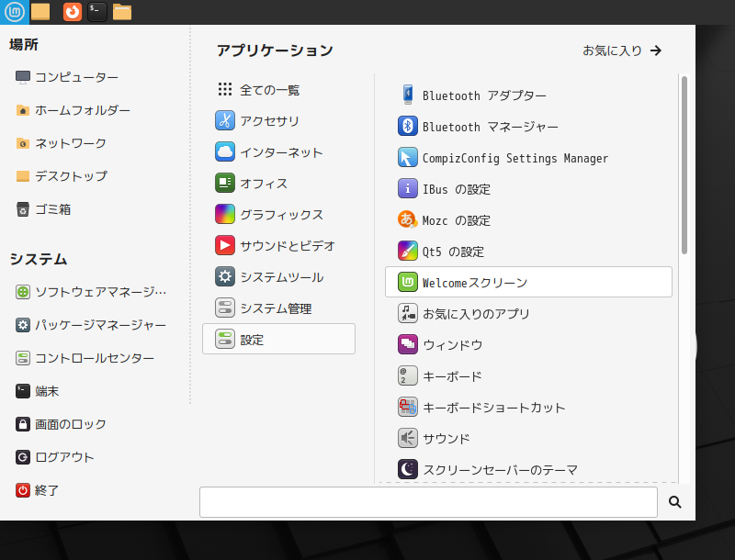The height and width of the screenshot is (560, 735).
Task: Launch CompizConfig Settings Manager
Action: [528, 158]
